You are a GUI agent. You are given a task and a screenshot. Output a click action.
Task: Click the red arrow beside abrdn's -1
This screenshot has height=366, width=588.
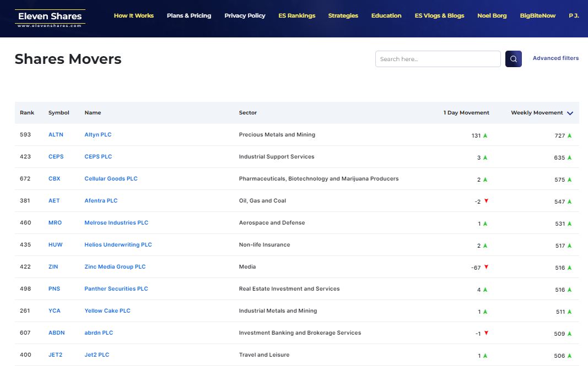coord(485,334)
